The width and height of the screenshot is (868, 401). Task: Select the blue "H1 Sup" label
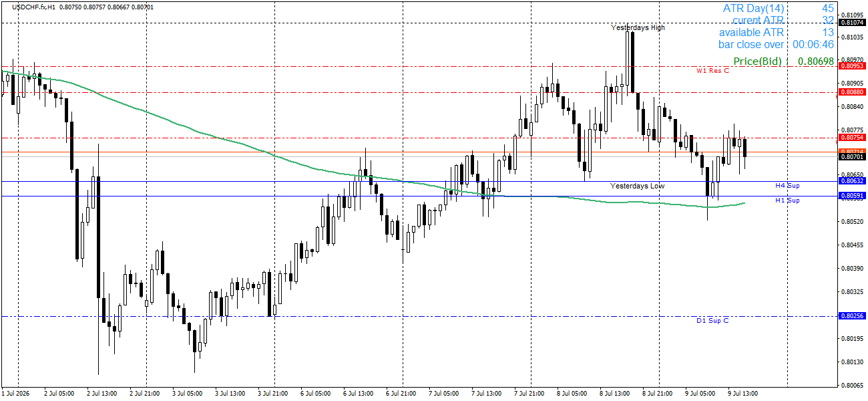(x=787, y=200)
